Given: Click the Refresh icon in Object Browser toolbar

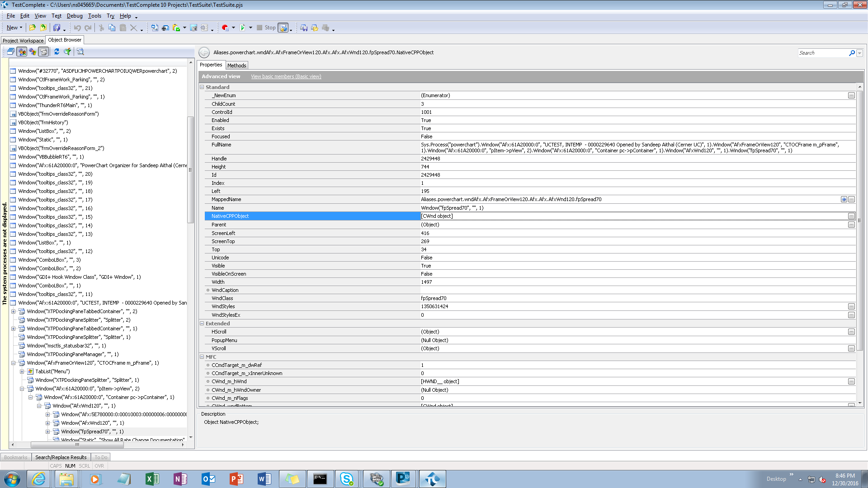Looking at the screenshot, I should click(57, 52).
